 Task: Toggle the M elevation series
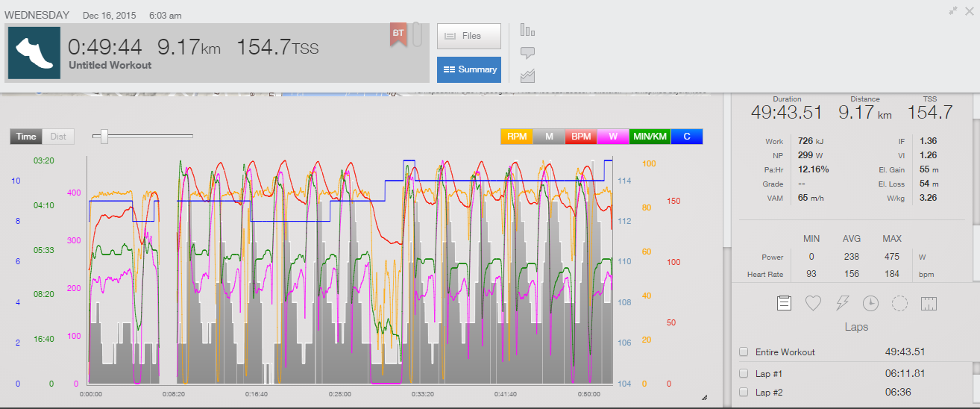tap(549, 137)
